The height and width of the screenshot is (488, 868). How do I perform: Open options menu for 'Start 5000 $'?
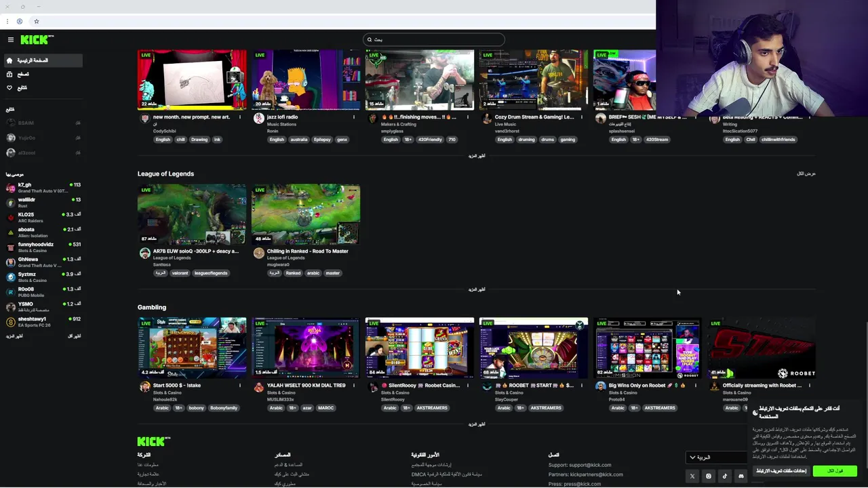click(239, 386)
